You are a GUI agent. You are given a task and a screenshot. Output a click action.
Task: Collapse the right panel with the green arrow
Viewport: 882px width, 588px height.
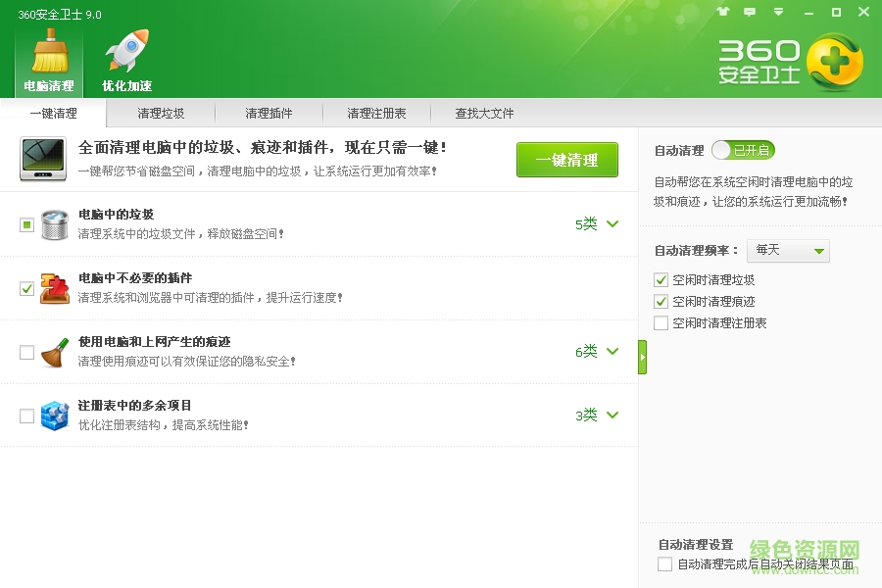642,357
